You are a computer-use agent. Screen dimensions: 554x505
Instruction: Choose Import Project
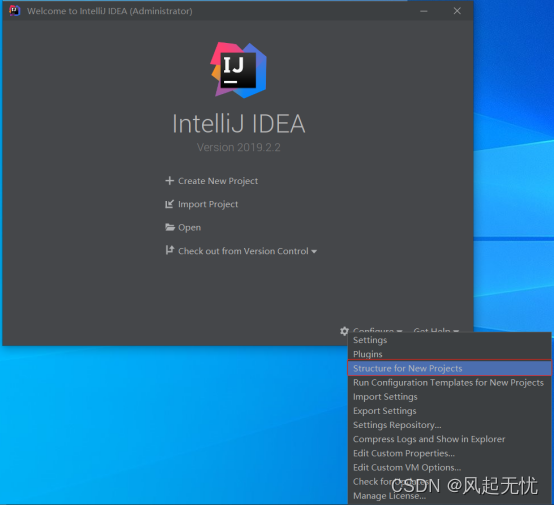click(208, 204)
